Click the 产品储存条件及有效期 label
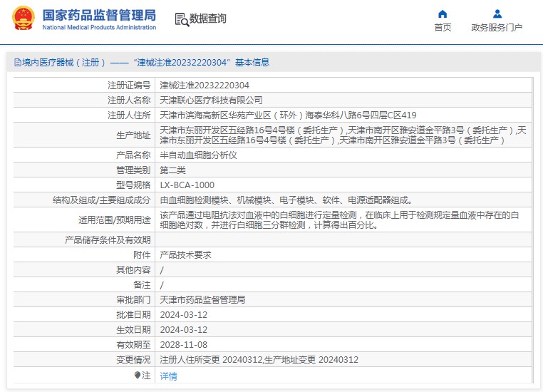The width and height of the screenshot is (543, 392). pyautogui.click(x=108, y=239)
